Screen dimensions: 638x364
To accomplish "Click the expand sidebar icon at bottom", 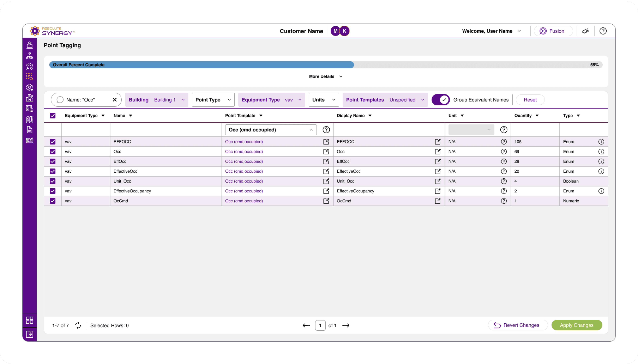I will coord(29,334).
